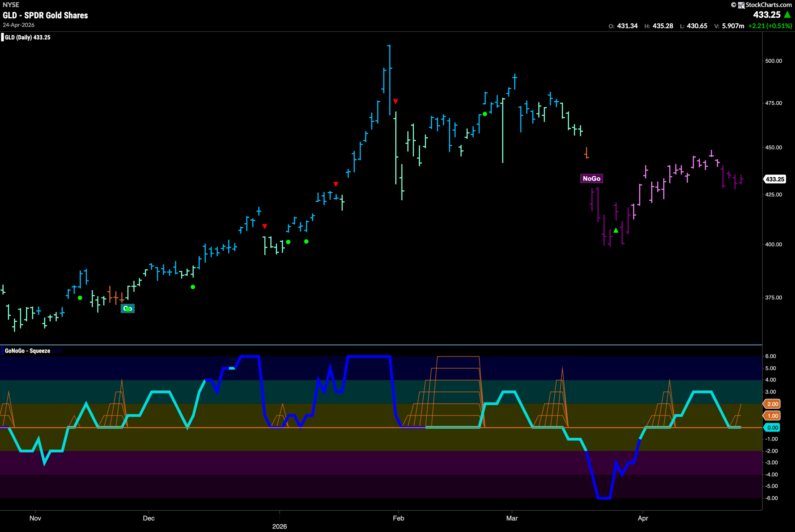Click the red down-triangle at late December
The width and height of the screenshot is (795, 532).
(x=265, y=226)
